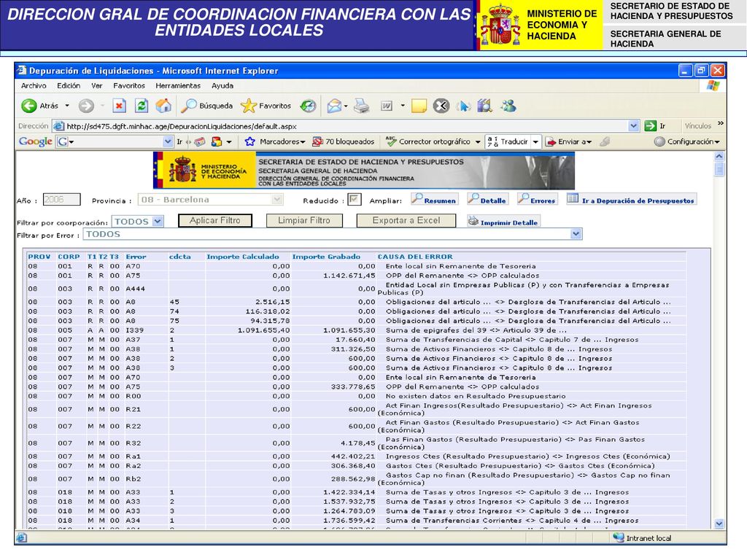
Task: Open Ir a Depuración de Presupuestos link
Action: click(631, 200)
